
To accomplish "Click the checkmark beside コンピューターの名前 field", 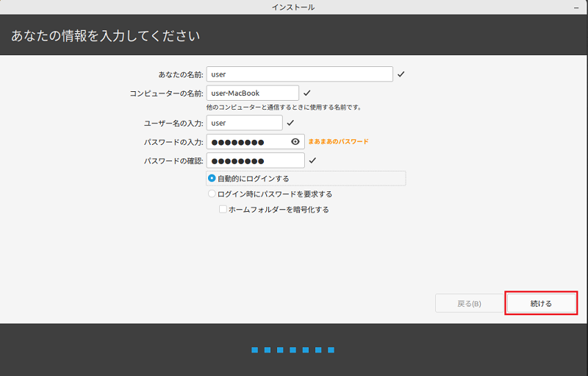I will pos(306,93).
